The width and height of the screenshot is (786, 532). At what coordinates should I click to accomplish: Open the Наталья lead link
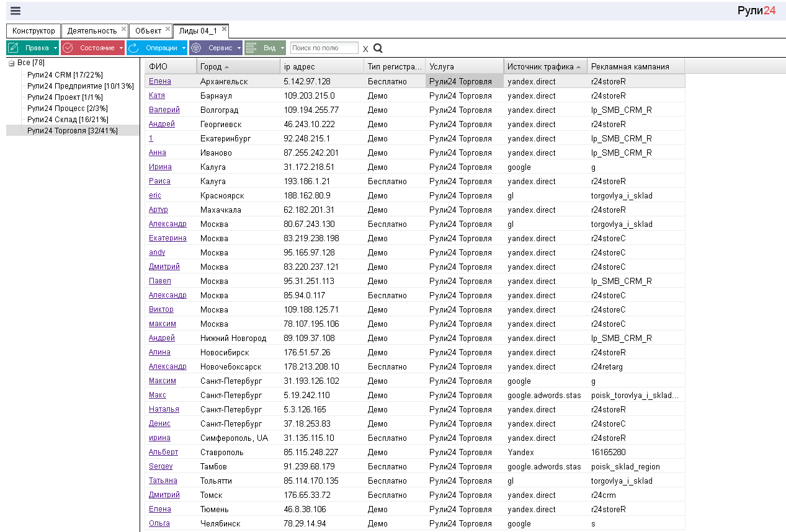point(164,409)
